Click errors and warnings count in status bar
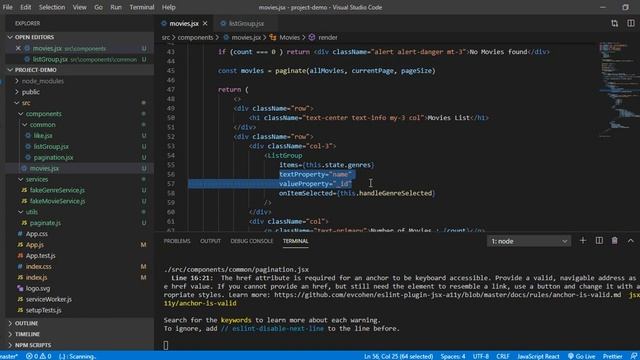Image resolution: width=640 pixels, height=360 pixels. [x=39, y=356]
